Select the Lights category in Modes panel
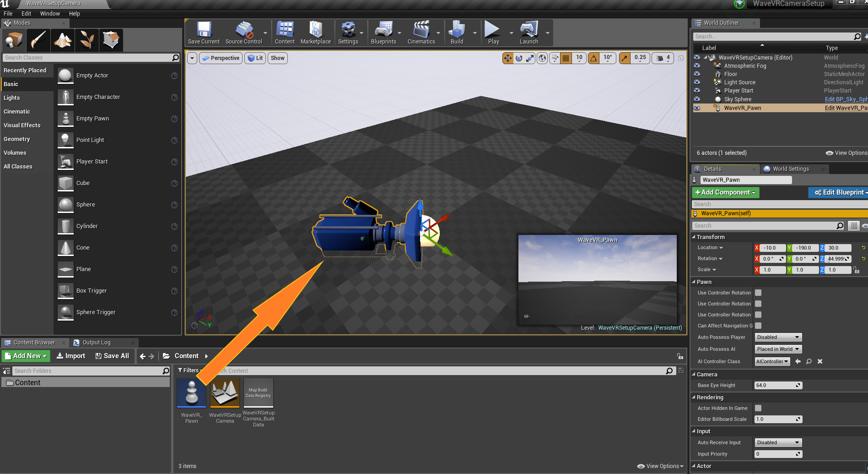 [x=11, y=98]
